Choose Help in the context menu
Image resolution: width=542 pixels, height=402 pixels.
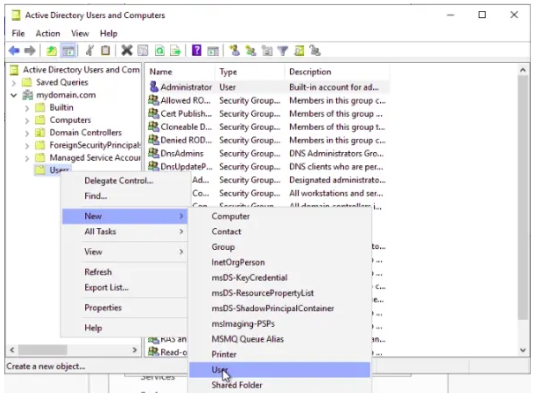(x=125, y=327)
